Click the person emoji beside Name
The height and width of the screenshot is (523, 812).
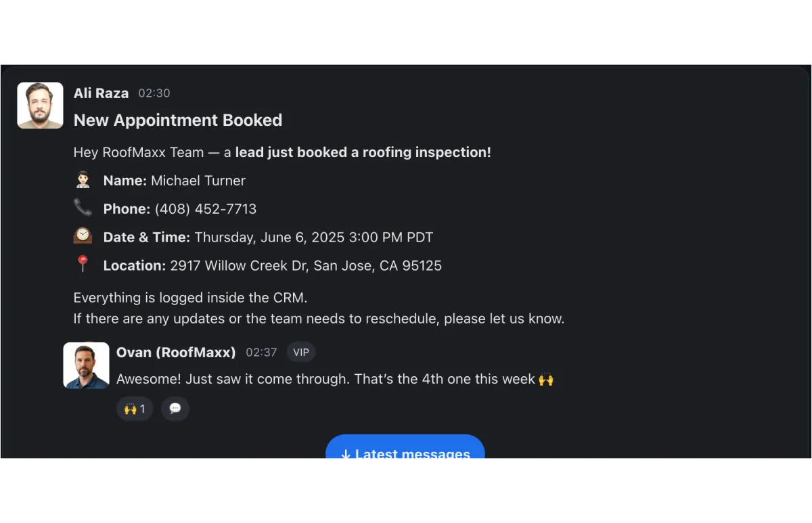click(x=83, y=180)
